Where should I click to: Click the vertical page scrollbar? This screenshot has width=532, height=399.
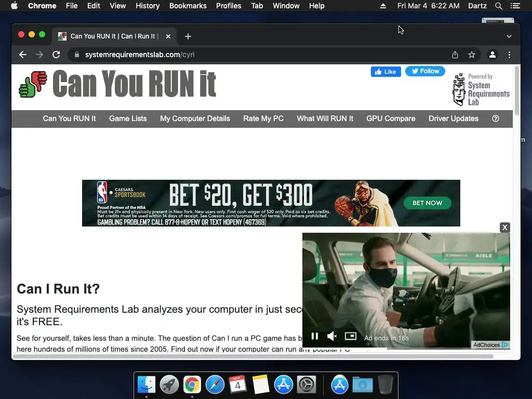(517, 91)
